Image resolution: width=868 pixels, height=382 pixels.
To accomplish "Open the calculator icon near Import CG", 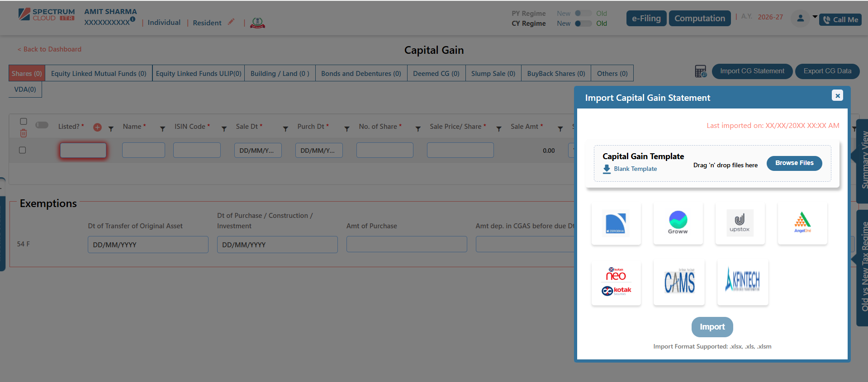I will 700,71.
